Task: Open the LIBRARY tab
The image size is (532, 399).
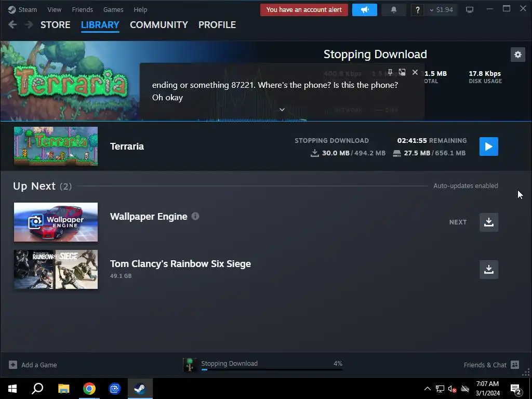Action: point(100,25)
